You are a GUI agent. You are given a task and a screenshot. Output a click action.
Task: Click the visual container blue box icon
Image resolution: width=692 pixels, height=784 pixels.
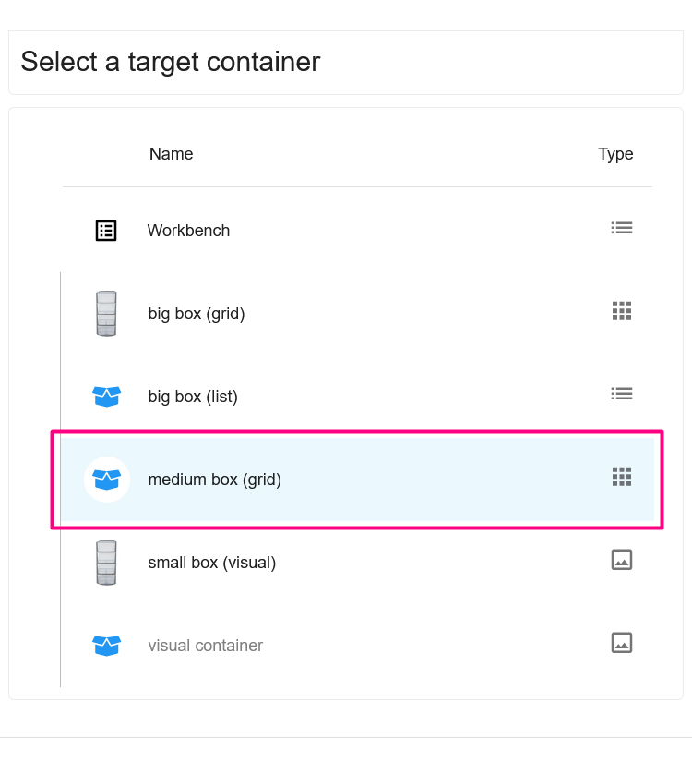pos(106,646)
